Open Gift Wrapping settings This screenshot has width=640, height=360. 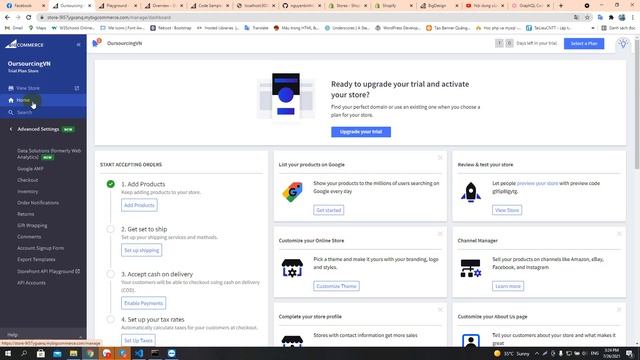32,225
